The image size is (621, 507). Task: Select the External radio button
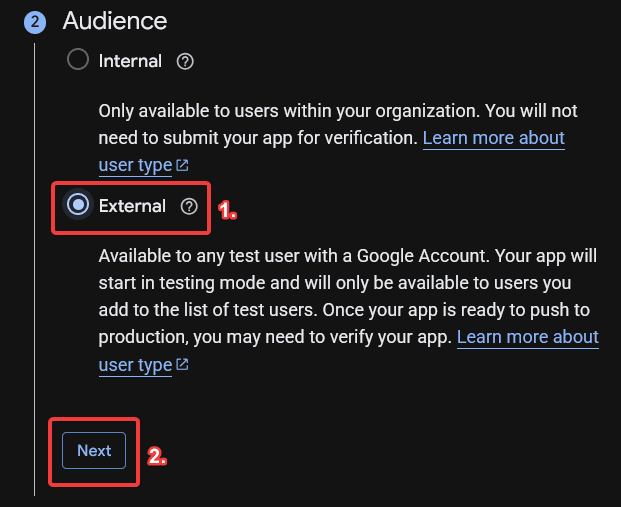pos(77,206)
